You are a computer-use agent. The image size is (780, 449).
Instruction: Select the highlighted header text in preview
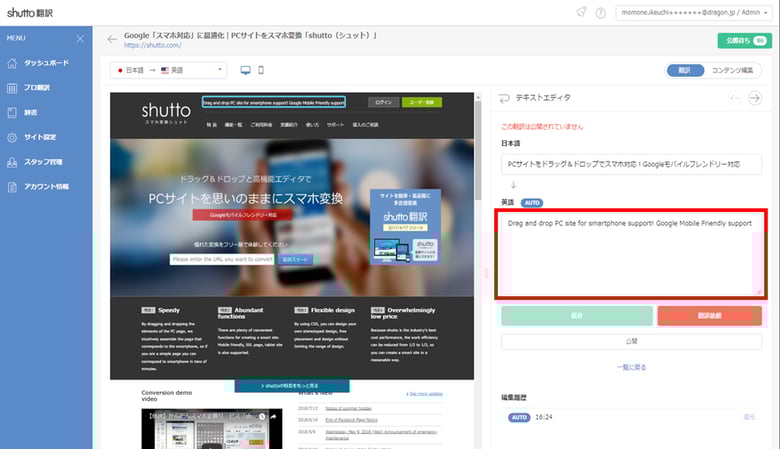(274, 102)
